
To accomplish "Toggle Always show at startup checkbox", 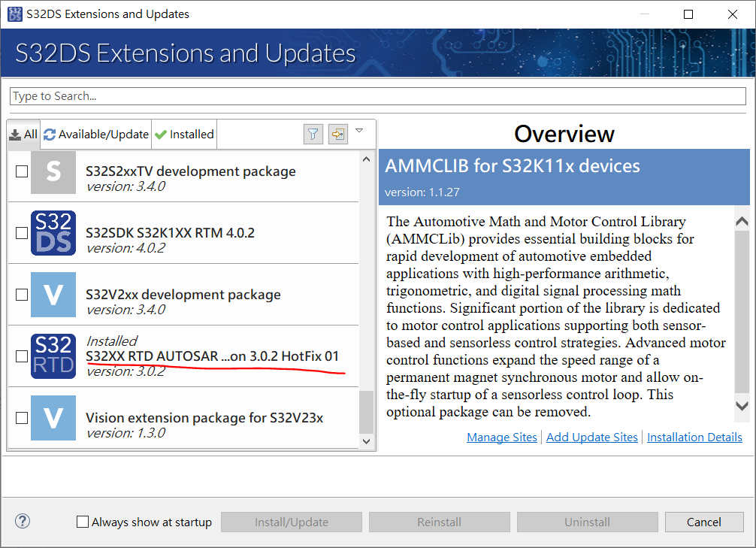I will tap(83, 522).
